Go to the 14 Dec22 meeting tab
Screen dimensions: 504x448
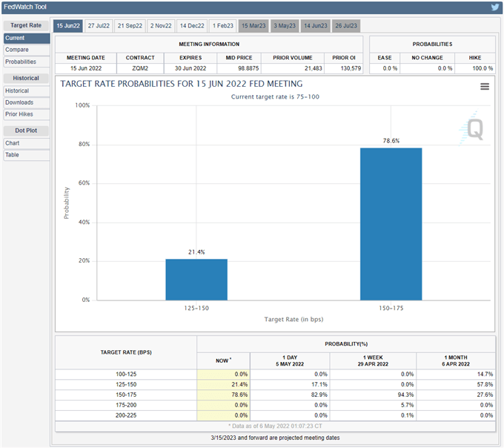192,26
